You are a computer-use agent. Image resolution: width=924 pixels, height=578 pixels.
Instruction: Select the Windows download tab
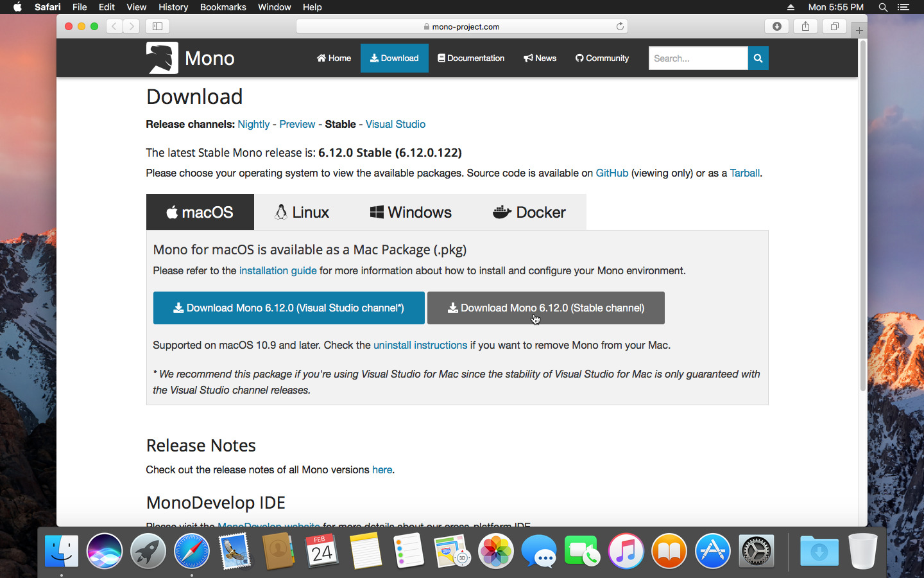[411, 213]
